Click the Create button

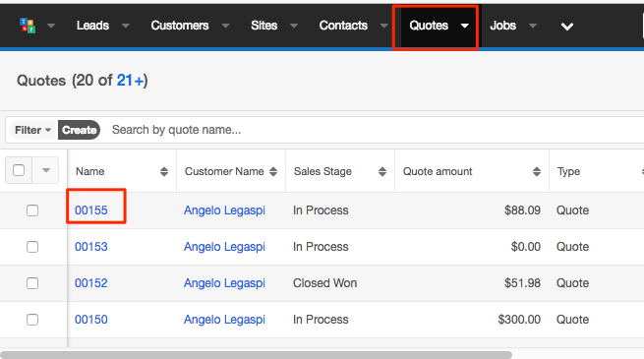pos(79,130)
